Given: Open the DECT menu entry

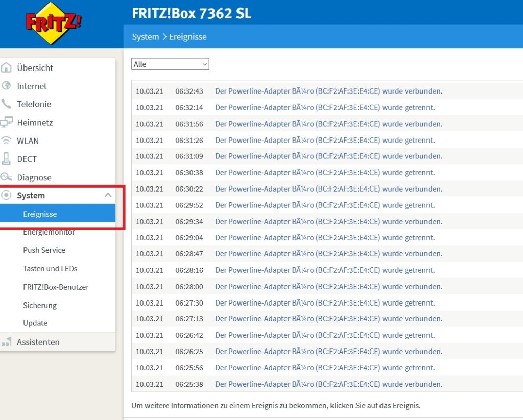Looking at the screenshot, I should [27, 159].
